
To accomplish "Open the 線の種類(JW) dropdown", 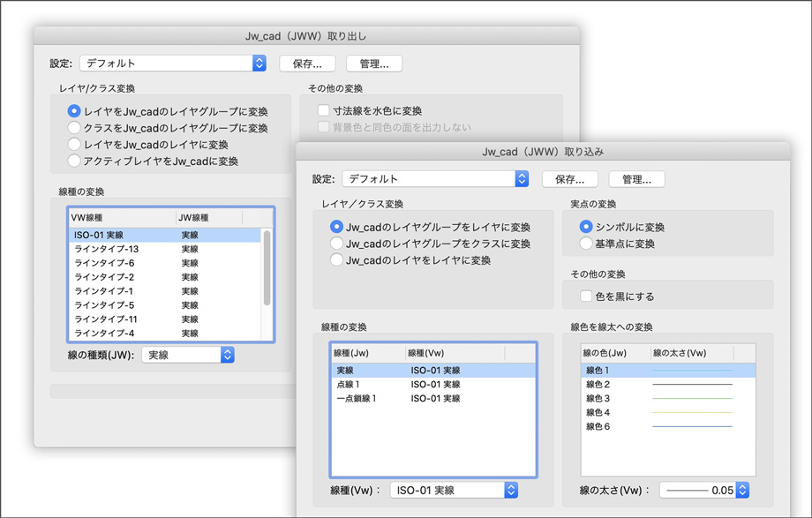I will click(188, 355).
